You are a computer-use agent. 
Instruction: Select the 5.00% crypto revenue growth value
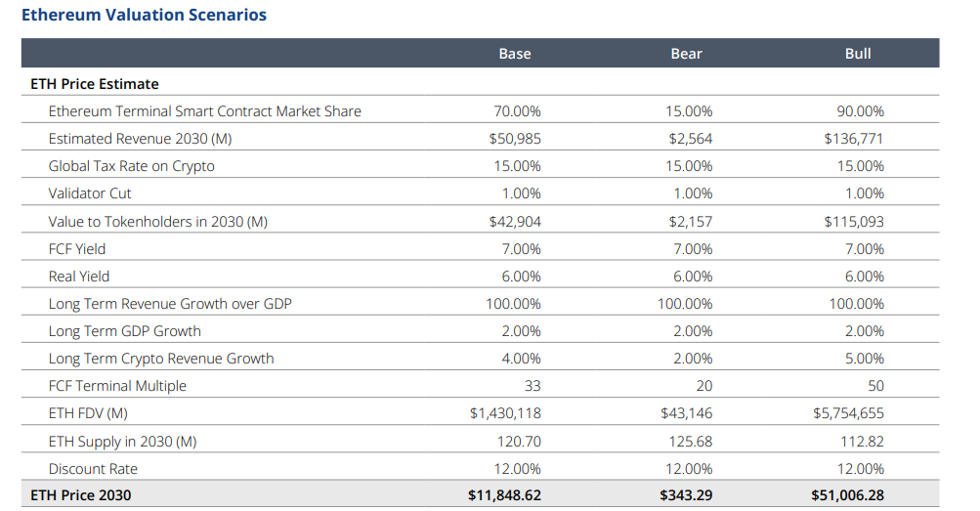[865, 359]
